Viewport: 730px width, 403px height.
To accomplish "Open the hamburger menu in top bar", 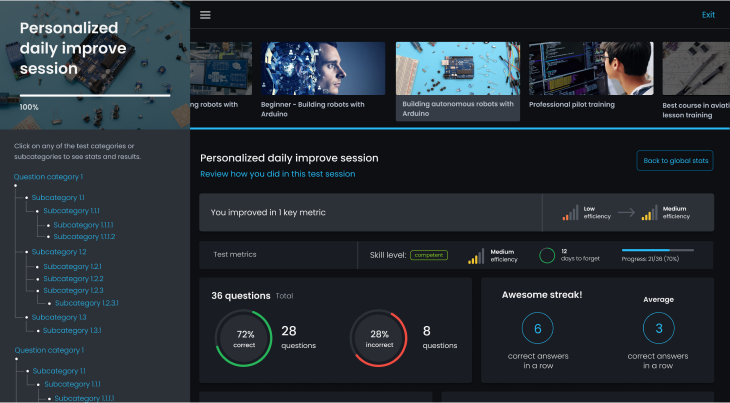I will [205, 15].
